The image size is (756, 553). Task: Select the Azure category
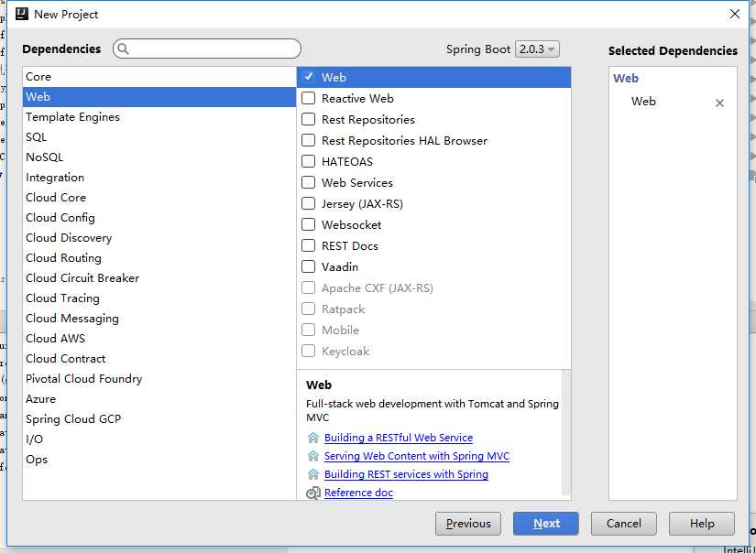[159, 399]
